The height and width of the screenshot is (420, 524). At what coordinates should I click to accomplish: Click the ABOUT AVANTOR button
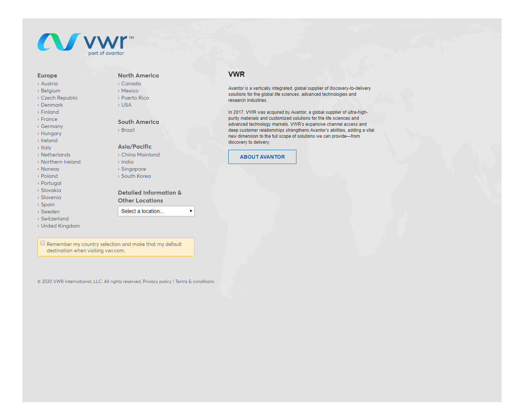pyautogui.click(x=262, y=157)
